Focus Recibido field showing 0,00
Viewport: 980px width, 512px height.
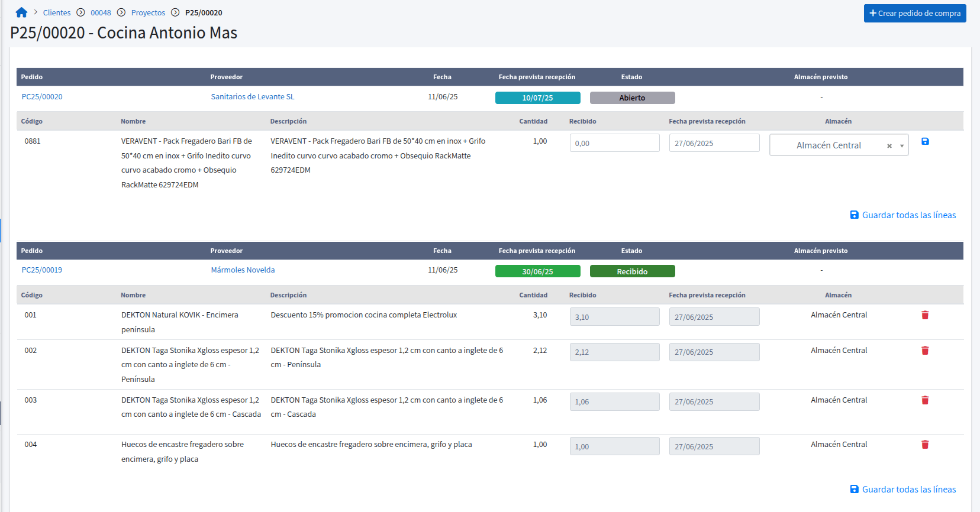click(x=615, y=143)
